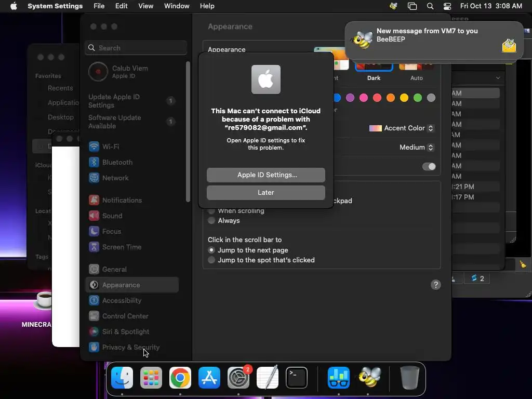The height and width of the screenshot is (399, 532).
Task: Open Terminal from the Dock
Action: (x=297, y=378)
